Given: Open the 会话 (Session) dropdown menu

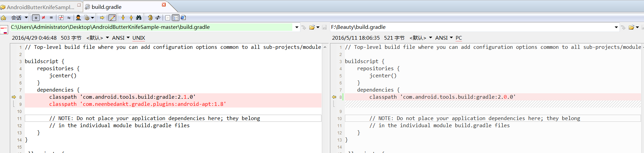Looking at the screenshot, I should click(x=19, y=18).
